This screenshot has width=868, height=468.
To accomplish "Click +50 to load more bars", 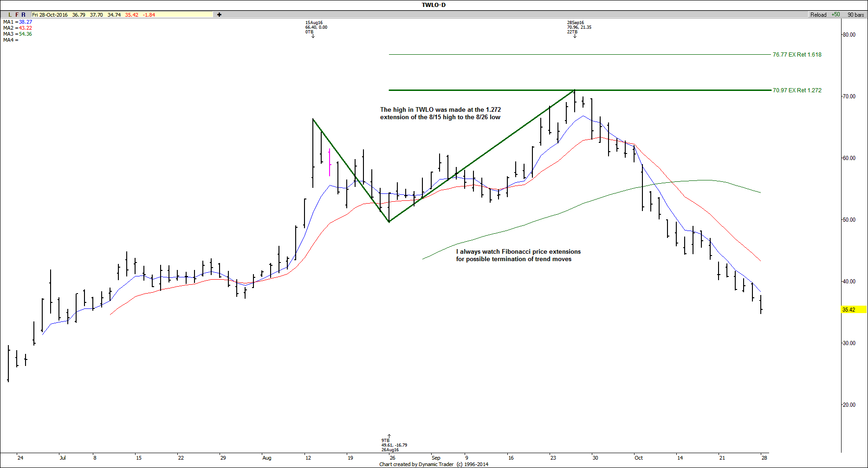I will pyautogui.click(x=836, y=15).
